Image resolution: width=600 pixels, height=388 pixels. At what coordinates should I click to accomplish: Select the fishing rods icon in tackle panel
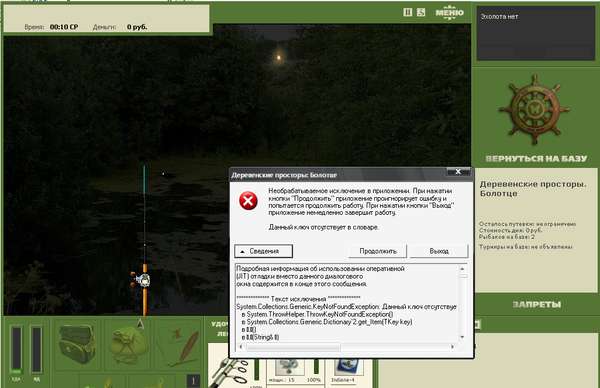(230, 369)
